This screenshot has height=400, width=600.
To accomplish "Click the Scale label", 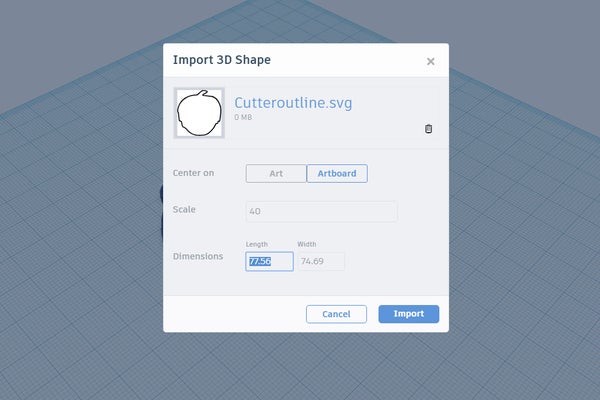I will (184, 210).
